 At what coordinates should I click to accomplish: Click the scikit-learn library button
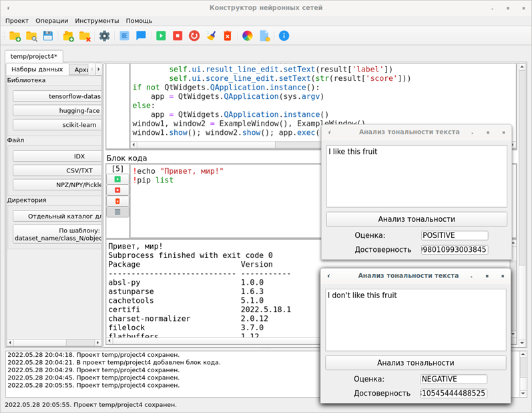(x=57, y=125)
